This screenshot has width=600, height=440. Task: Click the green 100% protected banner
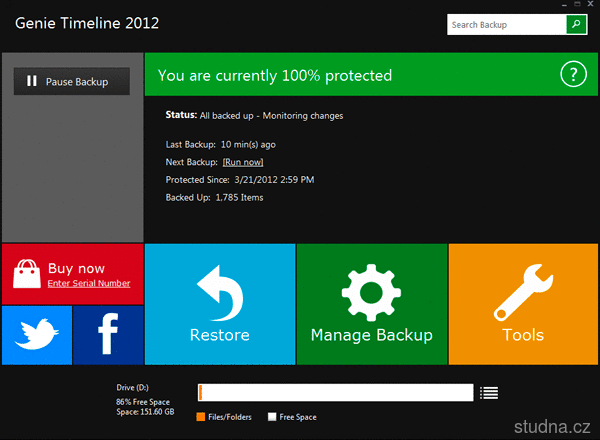click(350, 75)
